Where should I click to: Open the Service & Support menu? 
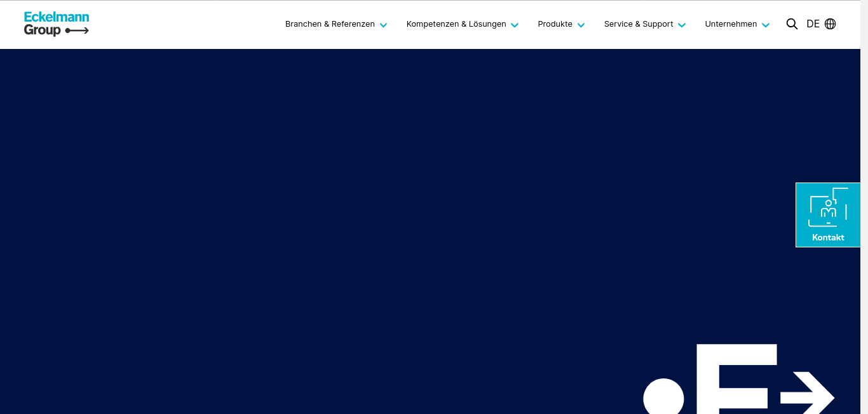pos(639,24)
